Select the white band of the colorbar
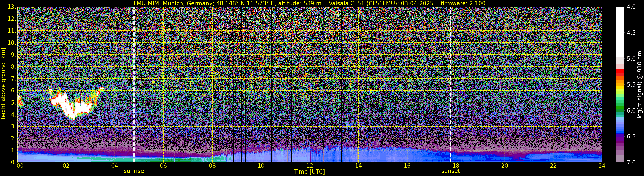 point(620,32)
